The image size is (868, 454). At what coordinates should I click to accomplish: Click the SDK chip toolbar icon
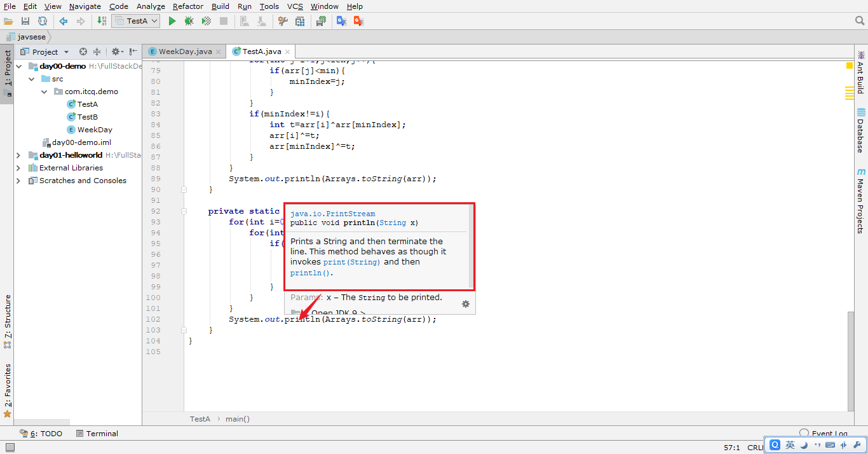click(322, 21)
